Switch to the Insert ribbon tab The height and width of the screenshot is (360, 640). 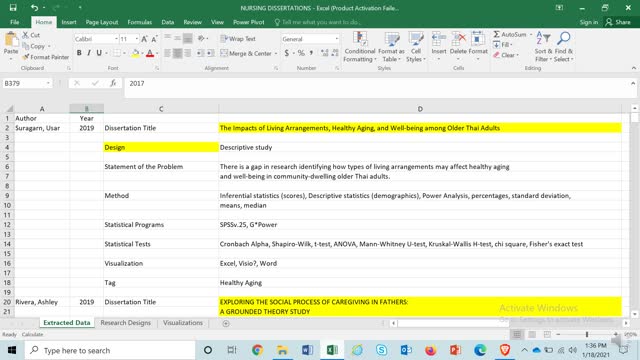[69, 22]
